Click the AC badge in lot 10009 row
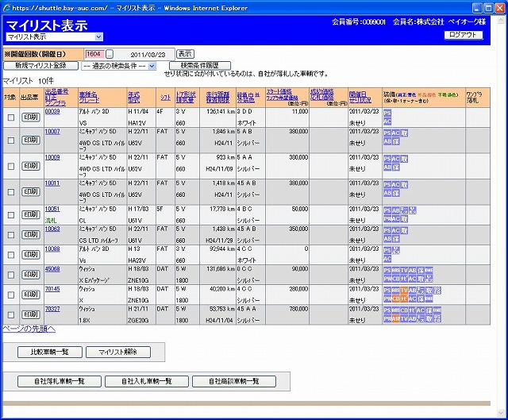This screenshot has height=420, width=508. (395, 159)
